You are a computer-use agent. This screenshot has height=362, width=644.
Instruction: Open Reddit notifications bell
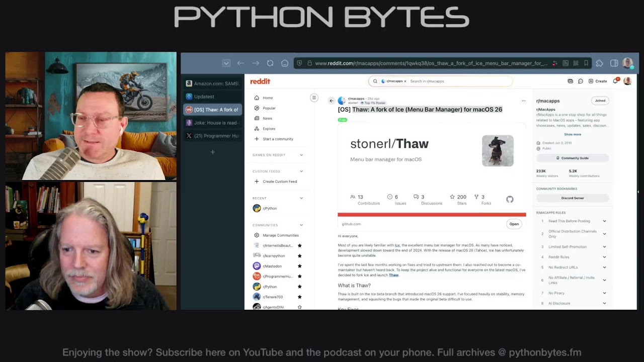tap(615, 81)
